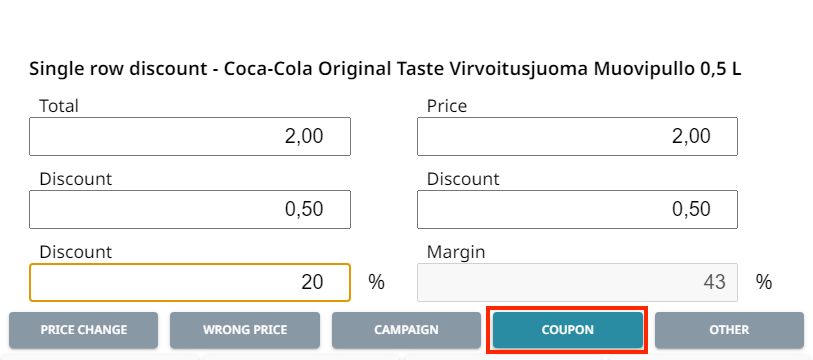
Task: Choose PRICE CHANGE as discount reason
Action: tap(83, 330)
